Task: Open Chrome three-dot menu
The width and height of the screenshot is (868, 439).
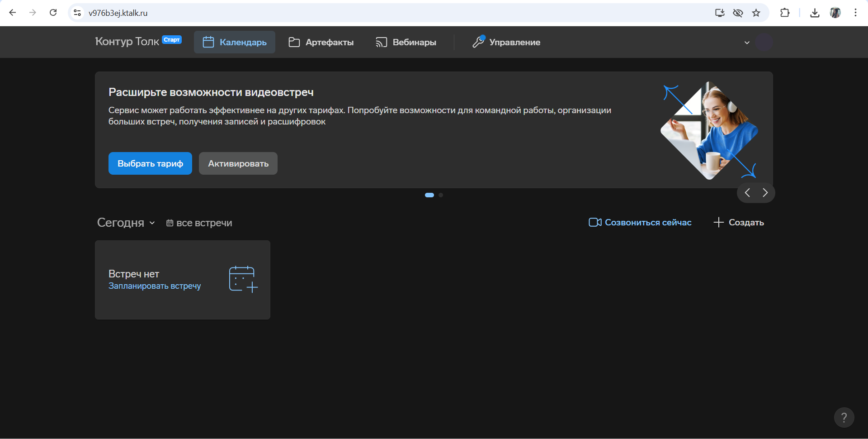Action: pos(855,13)
